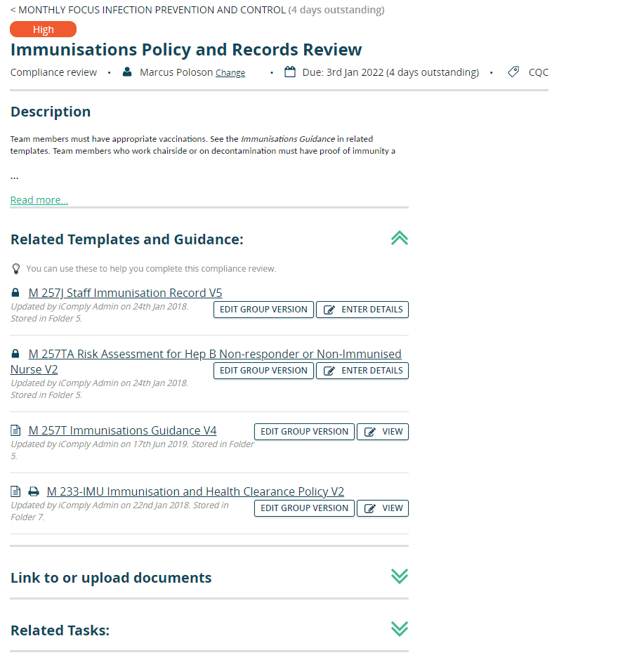Click the Description heading
644x655 pixels.
click(51, 112)
